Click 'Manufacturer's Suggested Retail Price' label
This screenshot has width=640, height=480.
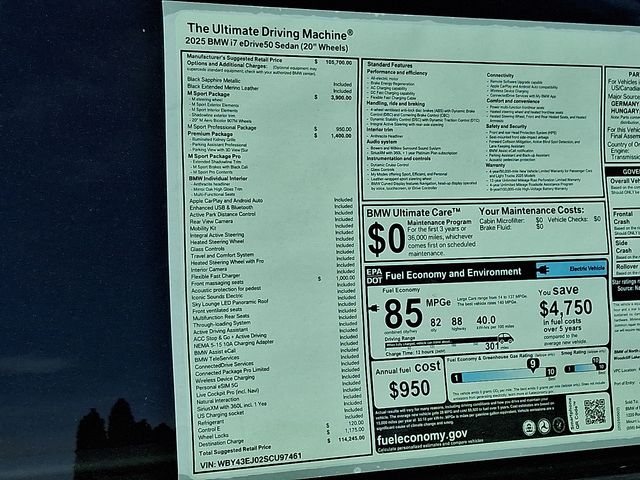[x=234, y=58]
